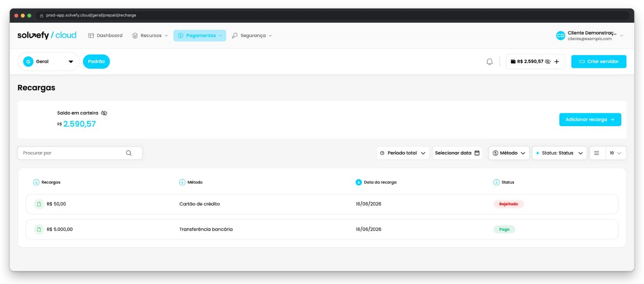Click the Pago status badge
The height and width of the screenshot is (284, 644).
point(504,229)
